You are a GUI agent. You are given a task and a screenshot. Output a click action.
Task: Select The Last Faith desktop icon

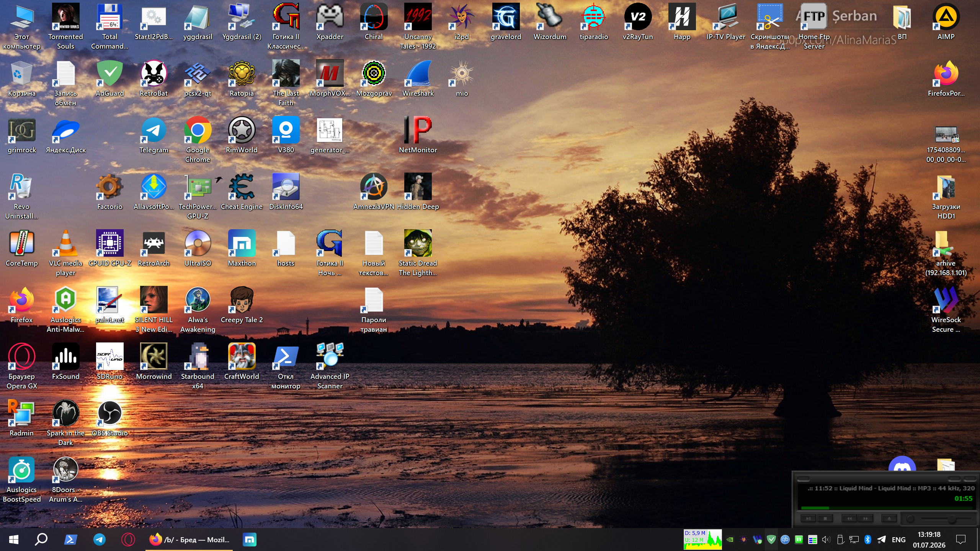pos(286,83)
